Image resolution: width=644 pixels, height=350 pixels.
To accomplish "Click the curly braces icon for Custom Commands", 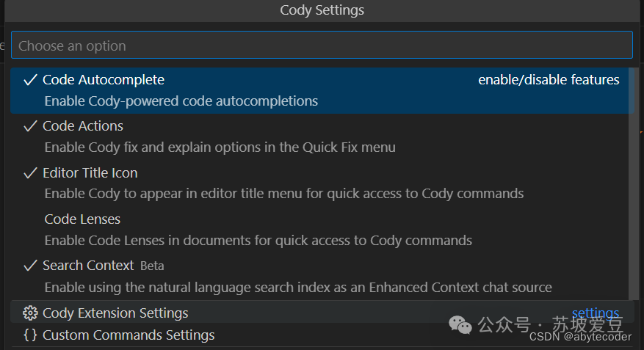I will [x=30, y=335].
